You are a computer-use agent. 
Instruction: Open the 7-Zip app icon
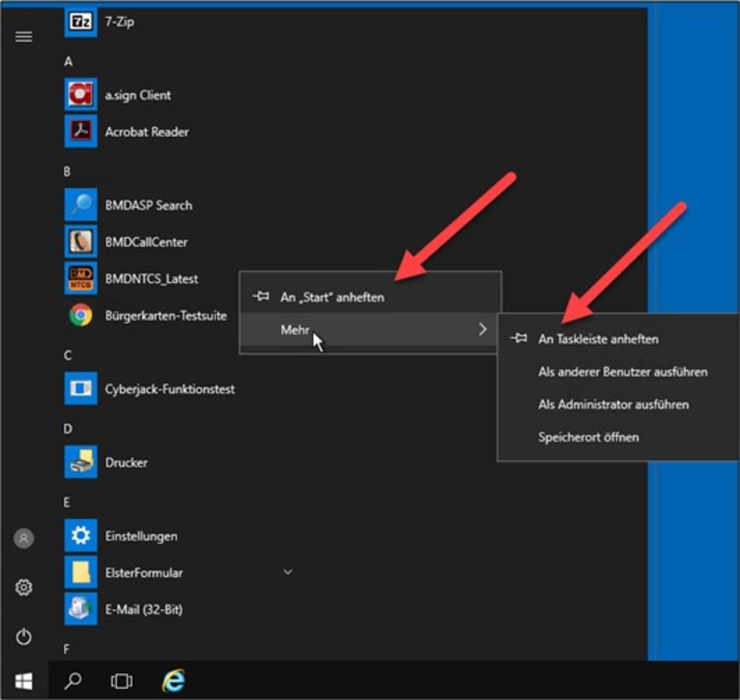pyautogui.click(x=80, y=21)
